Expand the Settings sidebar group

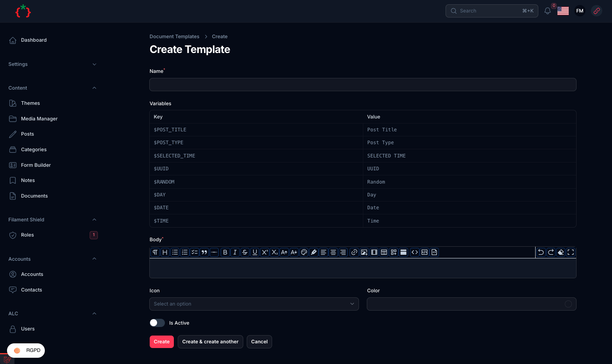[x=94, y=64]
